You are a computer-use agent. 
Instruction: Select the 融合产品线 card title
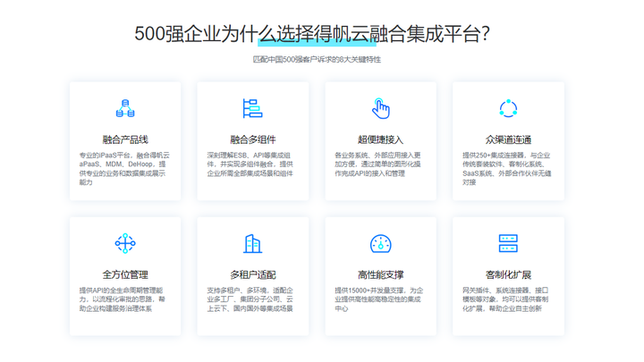(125, 139)
